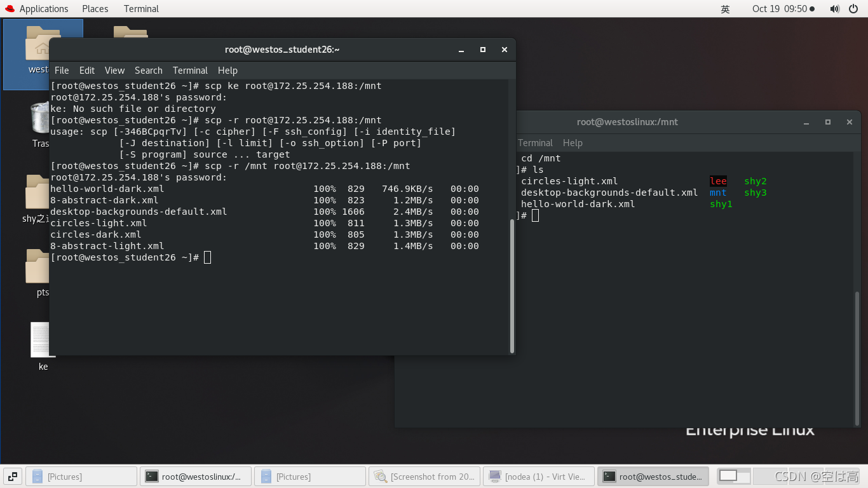
Task: Click hello-world-dark.xml in westoslinux terminal
Action: tap(578, 204)
